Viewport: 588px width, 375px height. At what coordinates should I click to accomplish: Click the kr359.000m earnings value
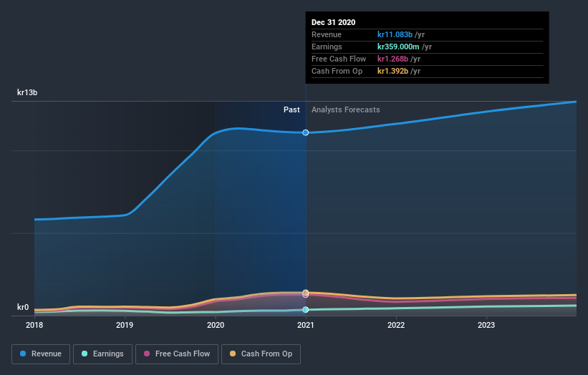(398, 47)
